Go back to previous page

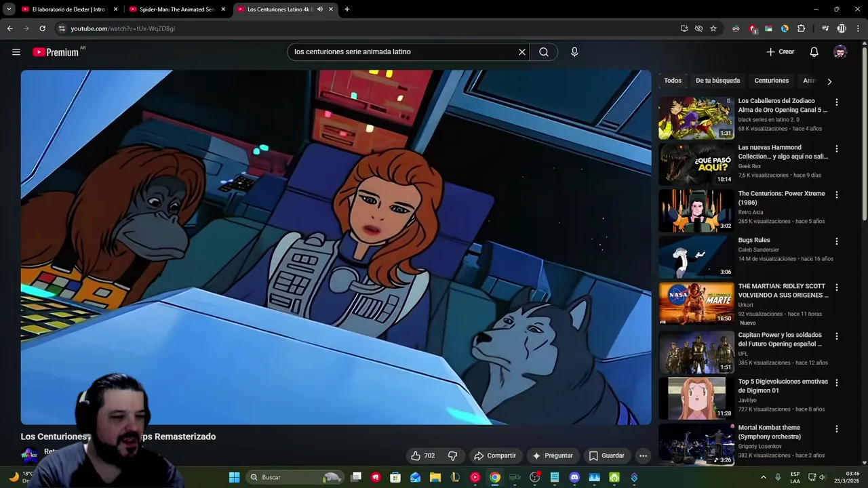pos(10,28)
